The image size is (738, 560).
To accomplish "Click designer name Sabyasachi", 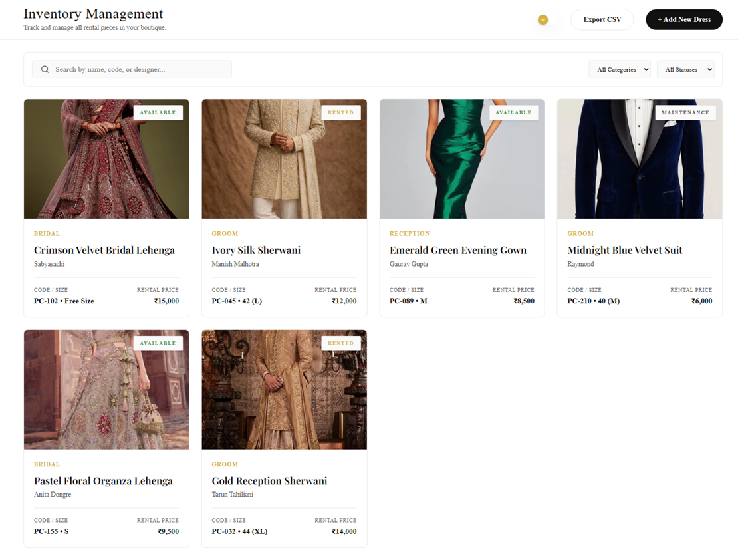I will click(x=49, y=264).
